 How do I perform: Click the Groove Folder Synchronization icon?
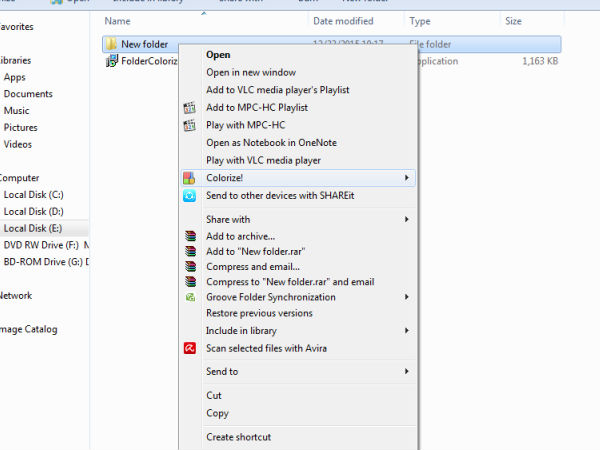click(189, 297)
